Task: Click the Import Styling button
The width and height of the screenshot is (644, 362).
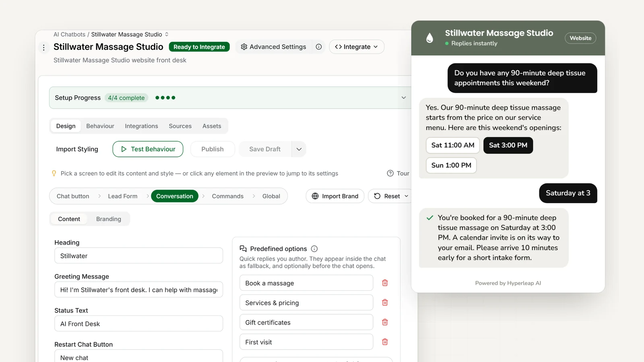Action: tap(77, 149)
